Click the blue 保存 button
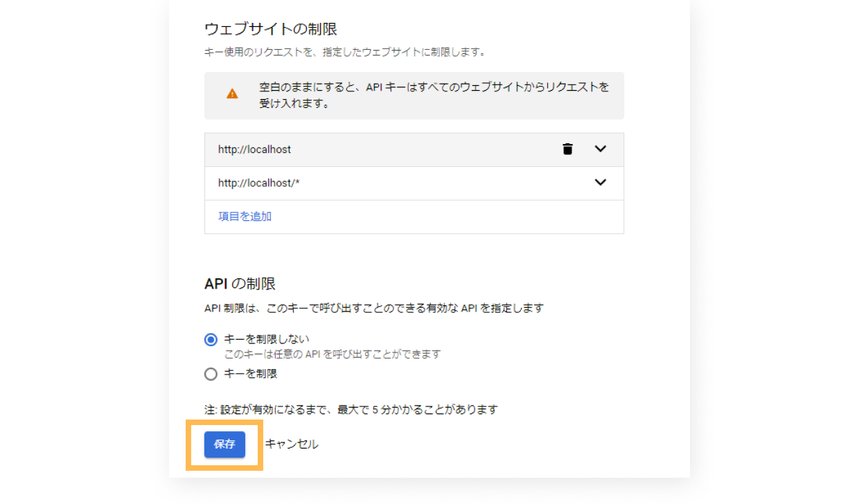This screenshot has width=859, height=504. pos(224,444)
